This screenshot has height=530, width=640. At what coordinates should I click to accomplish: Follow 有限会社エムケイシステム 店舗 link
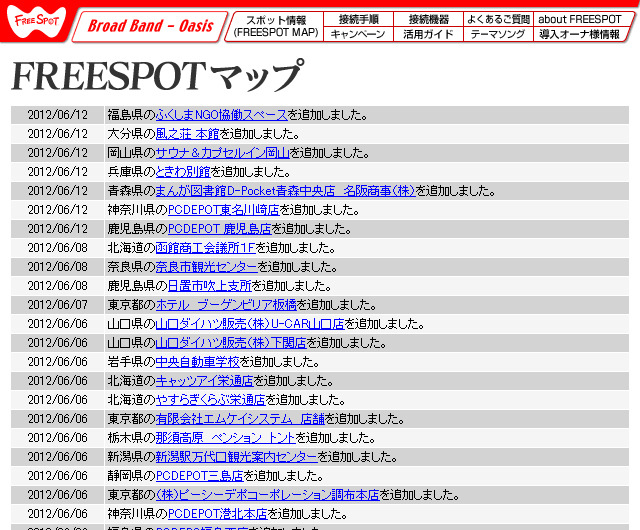[x=240, y=419]
